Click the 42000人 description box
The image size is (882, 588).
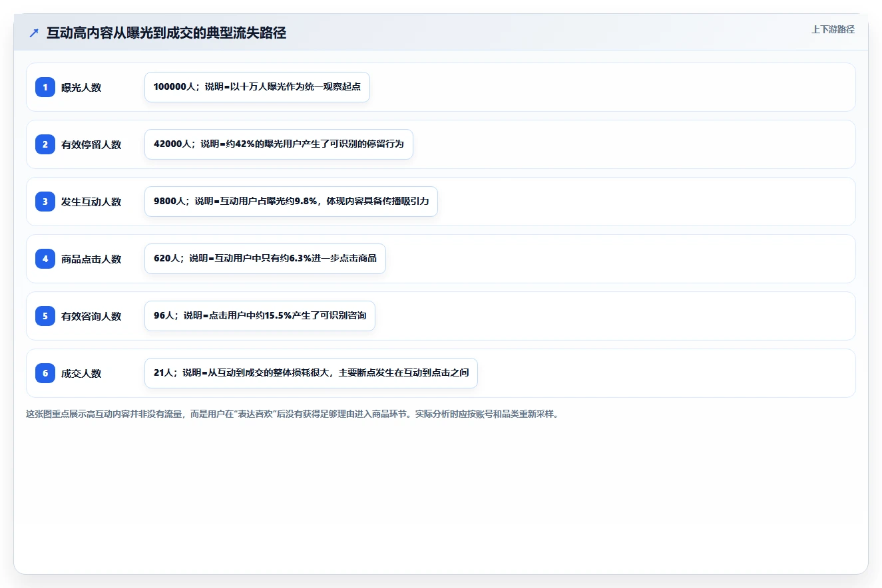tap(279, 144)
